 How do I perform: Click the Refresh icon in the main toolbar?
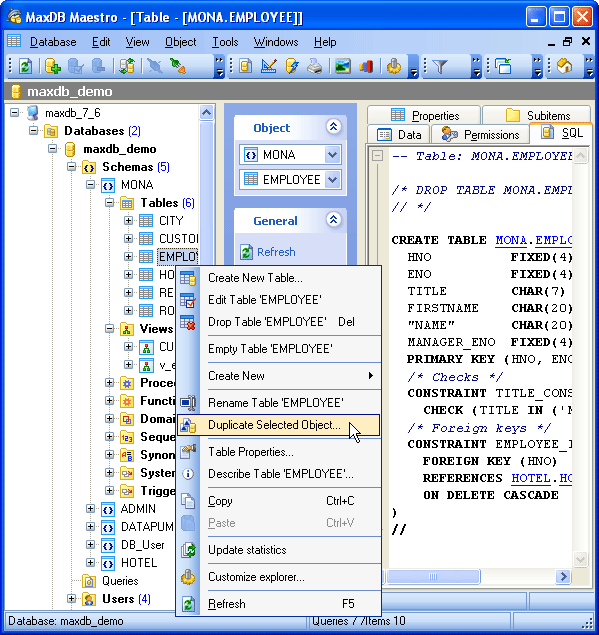[x=25, y=66]
